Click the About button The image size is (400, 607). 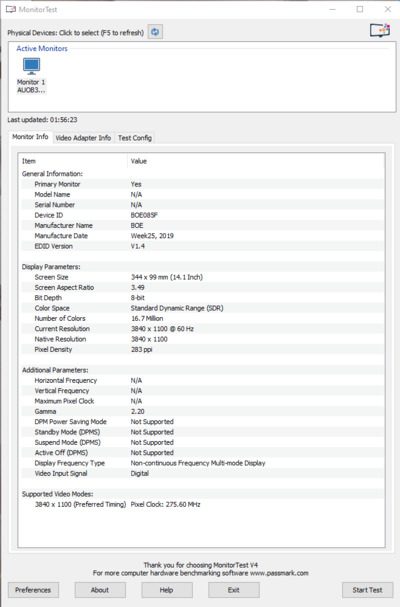point(100,590)
